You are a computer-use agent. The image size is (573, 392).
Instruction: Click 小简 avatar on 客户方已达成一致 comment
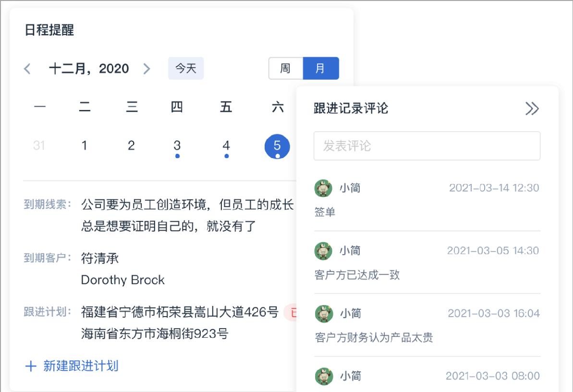click(323, 251)
